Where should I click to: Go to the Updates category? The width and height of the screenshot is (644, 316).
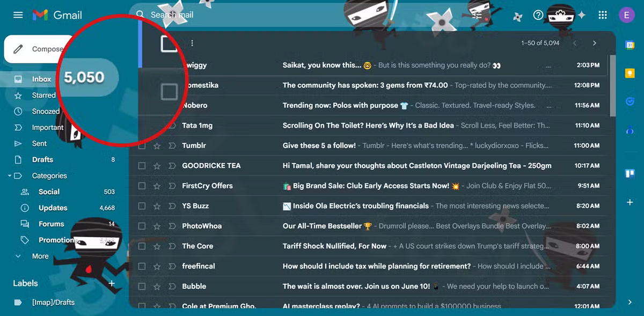coord(53,208)
